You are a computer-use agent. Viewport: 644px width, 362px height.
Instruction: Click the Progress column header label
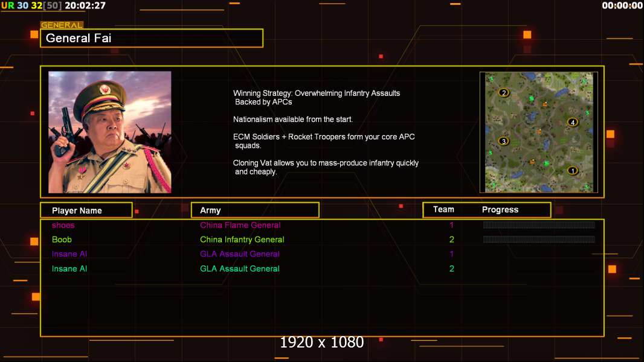(x=500, y=209)
